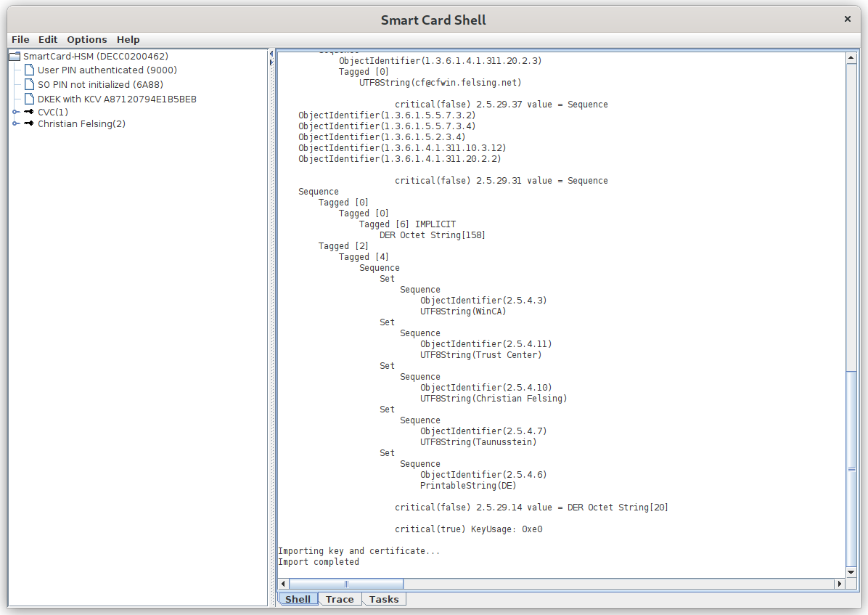Click the key icon next to CVC(1)
The width and height of the screenshot is (868, 615).
tap(29, 112)
